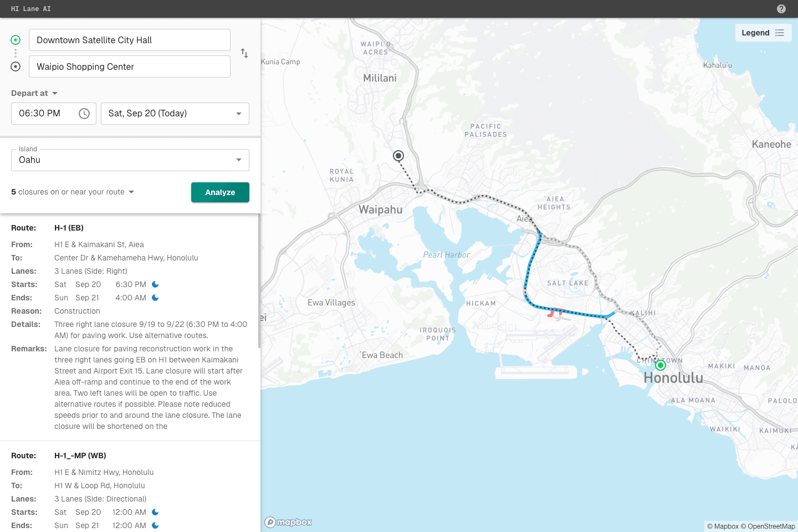Click the green origin marker icon in sidebar

(16, 40)
